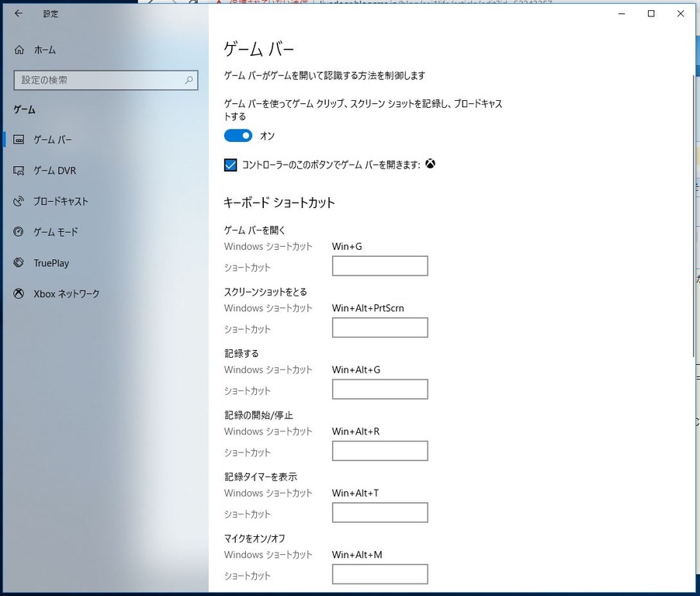Click shortcut field for 記録タイマーを表示
This screenshot has width=700, height=596.
point(380,512)
